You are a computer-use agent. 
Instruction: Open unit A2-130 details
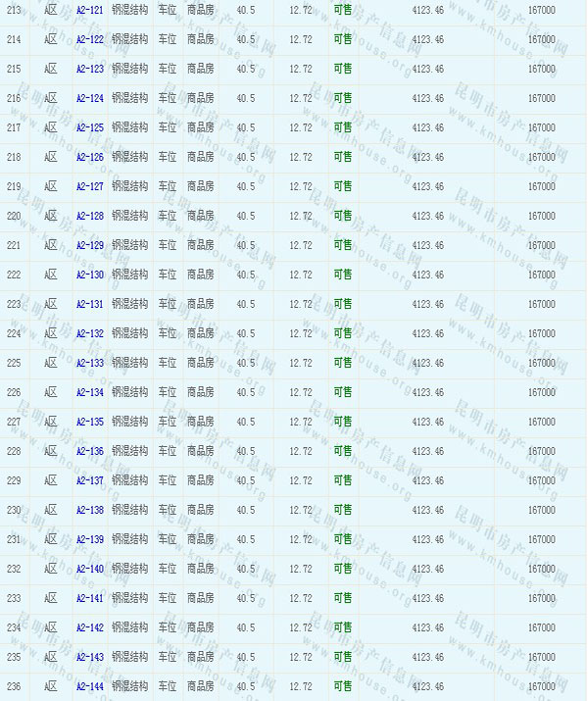pyautogui.click(x=89, y=275)
